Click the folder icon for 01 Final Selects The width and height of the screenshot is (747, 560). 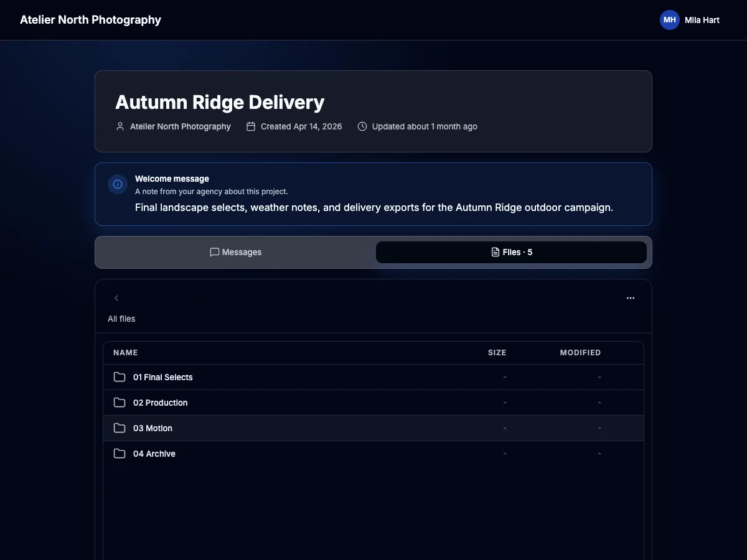(120, 377)
